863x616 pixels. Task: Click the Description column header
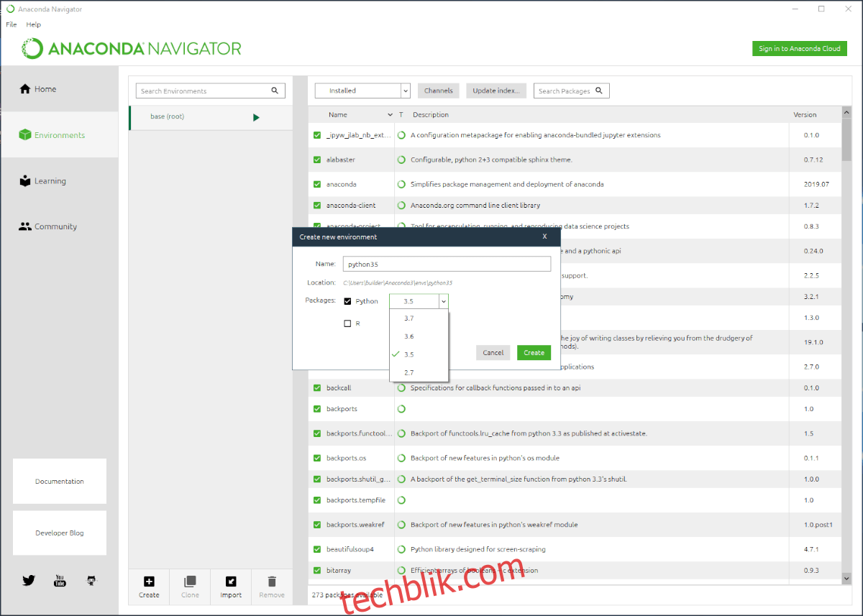coord(431,115)
